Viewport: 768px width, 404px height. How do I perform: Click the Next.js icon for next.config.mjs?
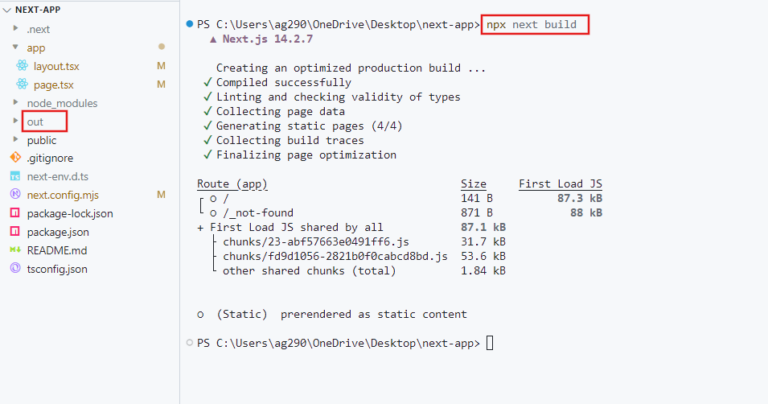pyautogui.click(x=15, y=194)
